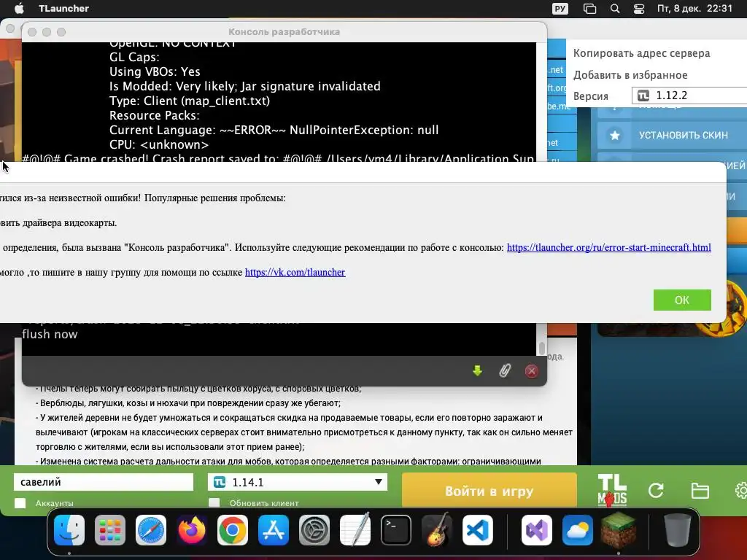
Task: Click the username field 'савелий'
Action: pos(104,482)
